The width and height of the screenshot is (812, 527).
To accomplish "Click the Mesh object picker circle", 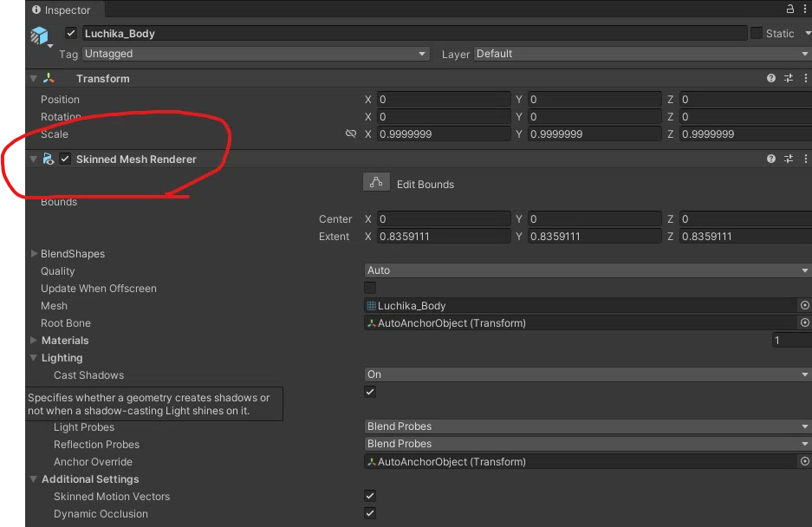I will pyautogui.click(x=805, y=305).
